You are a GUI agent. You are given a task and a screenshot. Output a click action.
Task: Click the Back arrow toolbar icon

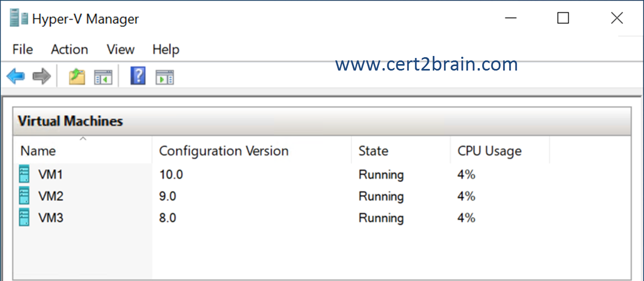pos(16,76)
